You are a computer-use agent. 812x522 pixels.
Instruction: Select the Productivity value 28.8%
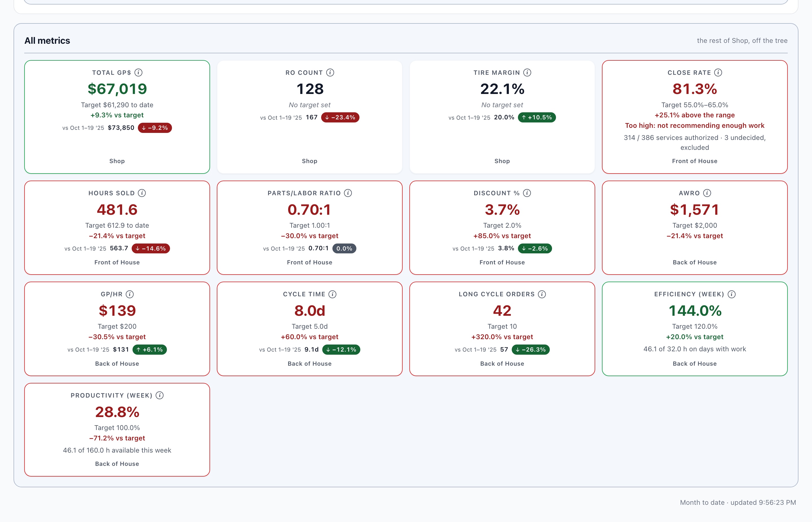(117, 412)
